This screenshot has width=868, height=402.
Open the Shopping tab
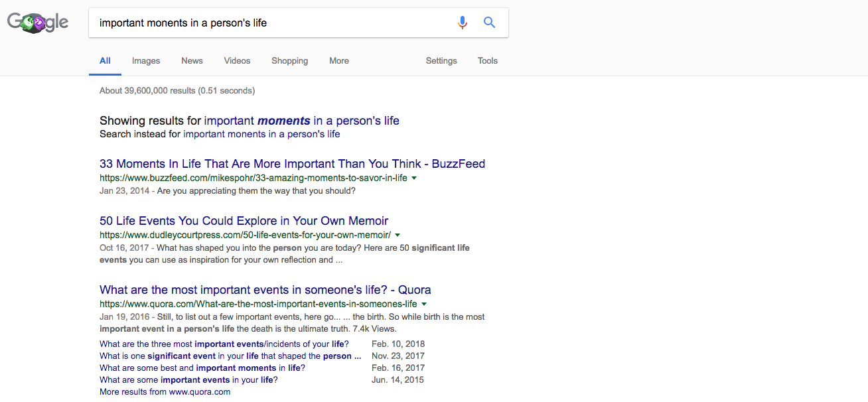pyautogui.click(x=289, y=60)
